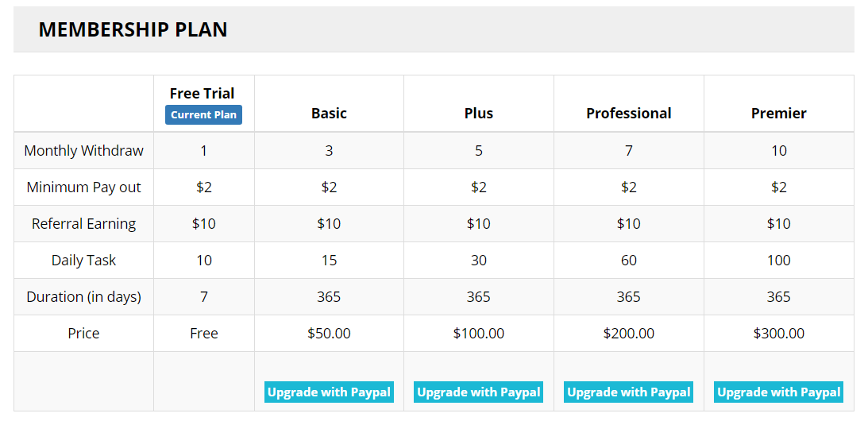This screenshot has width=868, height=421.
Task: Upgrade to the Plus plan with Paypal
Action: [x=479, y=392]
